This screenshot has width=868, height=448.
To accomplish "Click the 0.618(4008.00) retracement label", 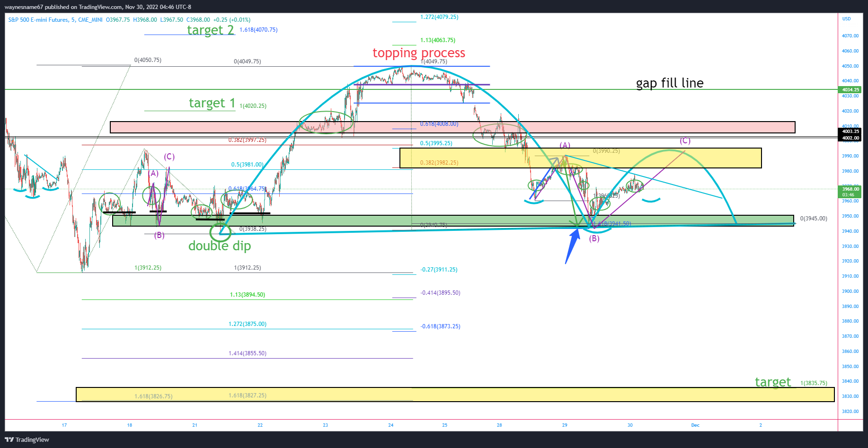I will pos(439,124).
